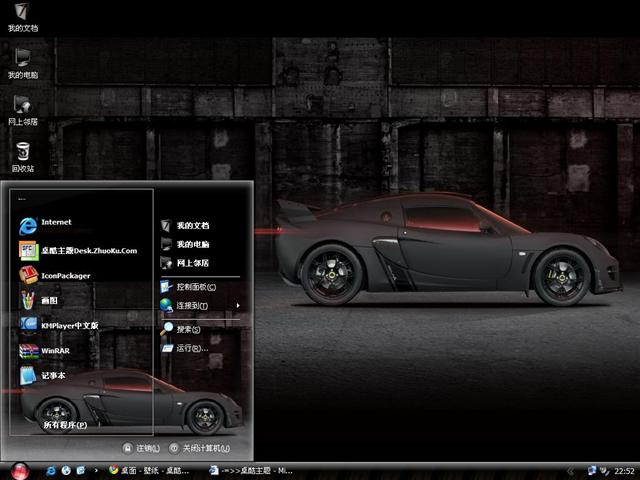Click the 注销 (Log off) button
The image size is (640, 480).
pyautogui.click(x=141, y=448)
